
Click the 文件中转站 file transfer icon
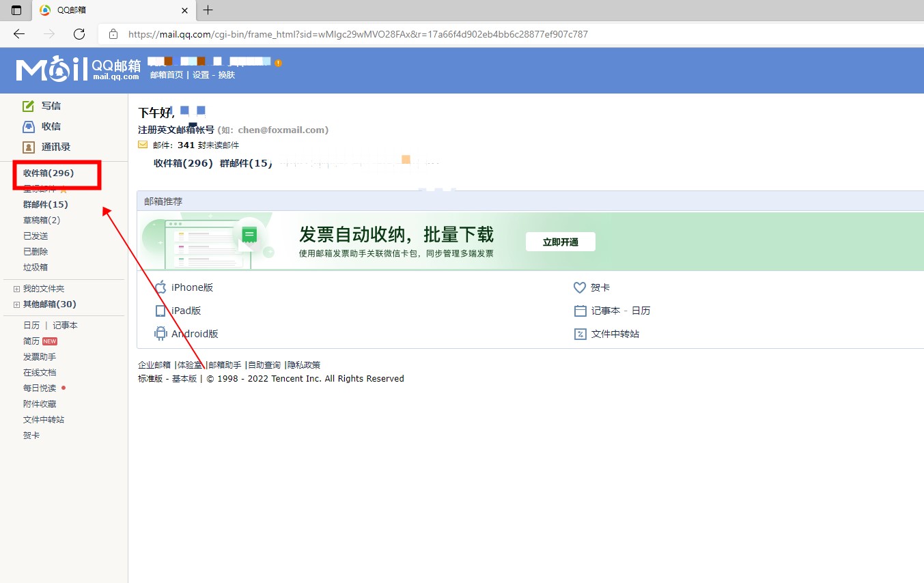coord(580,334)
